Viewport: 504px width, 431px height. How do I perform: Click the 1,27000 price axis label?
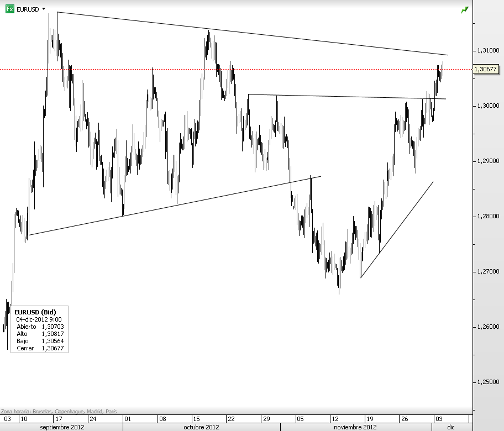point(489,271)
